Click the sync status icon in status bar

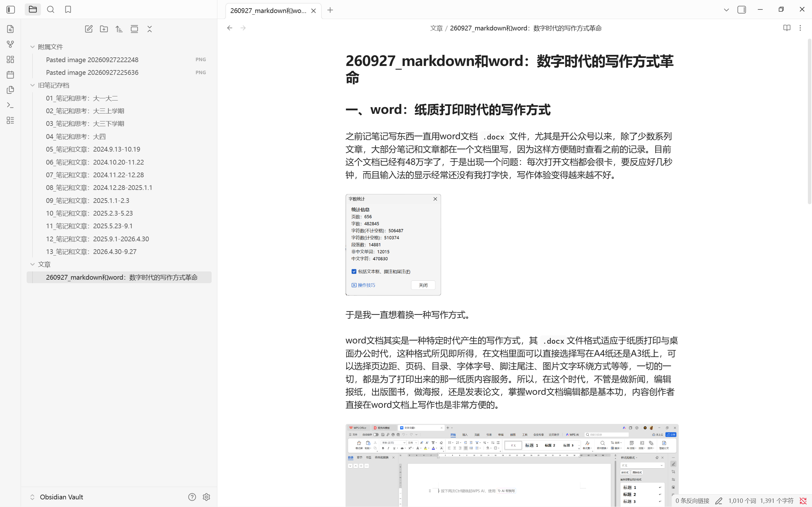pyautogui.click(x=803, y=501)
